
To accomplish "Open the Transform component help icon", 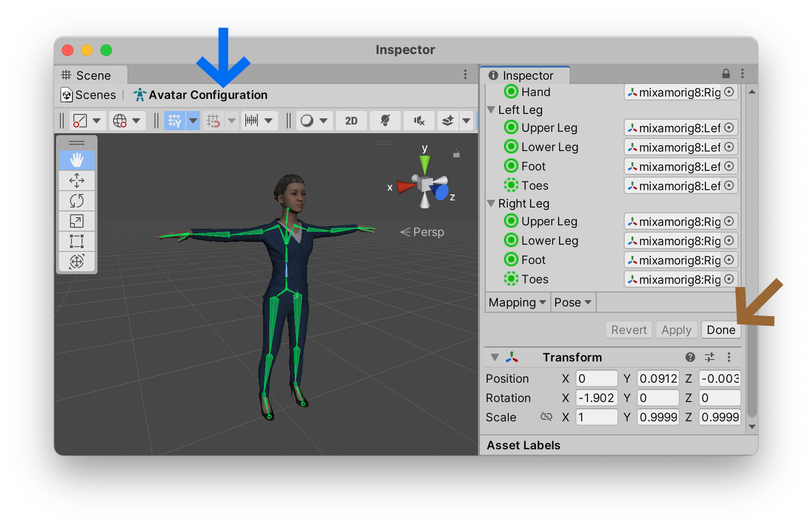I will tap(690, 357).
